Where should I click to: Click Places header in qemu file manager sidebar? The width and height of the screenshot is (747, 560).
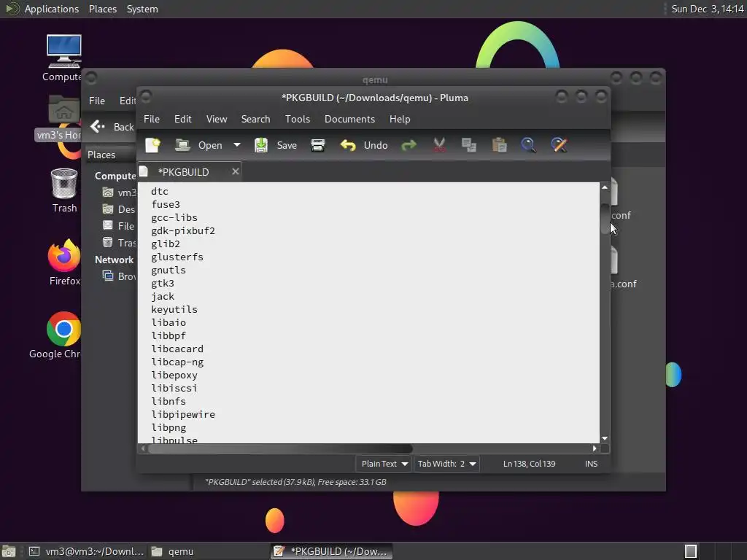(101, 155)
